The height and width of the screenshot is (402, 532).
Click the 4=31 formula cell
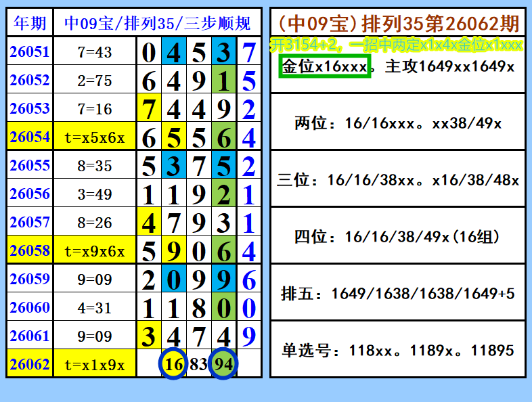point(95,308)
